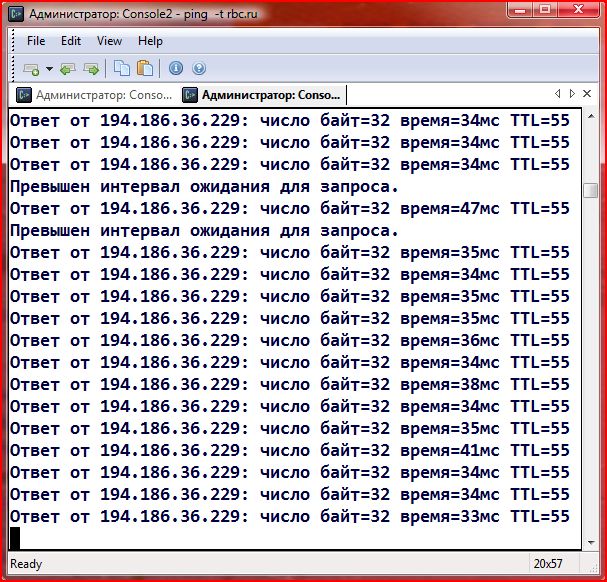Switch to next tab using green right arrow
This screenshot has height=582, width=607.
pos(91,69)
